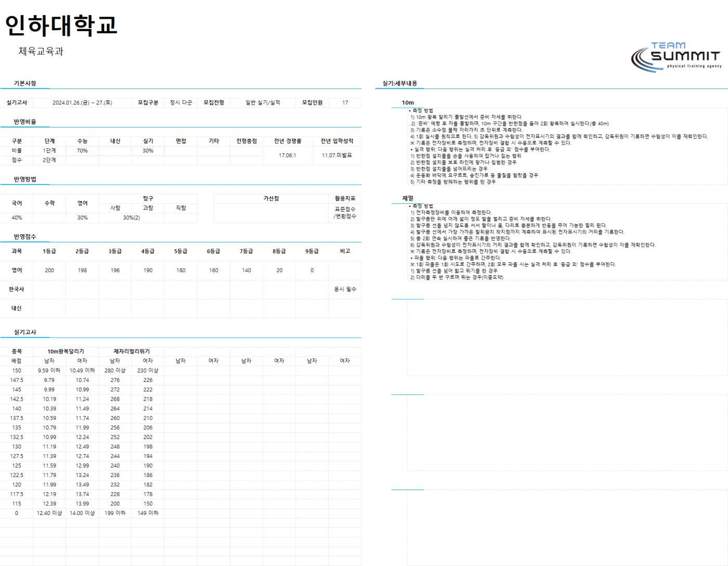
Task: Click the 배점 value 147.5
Action: 17,380
